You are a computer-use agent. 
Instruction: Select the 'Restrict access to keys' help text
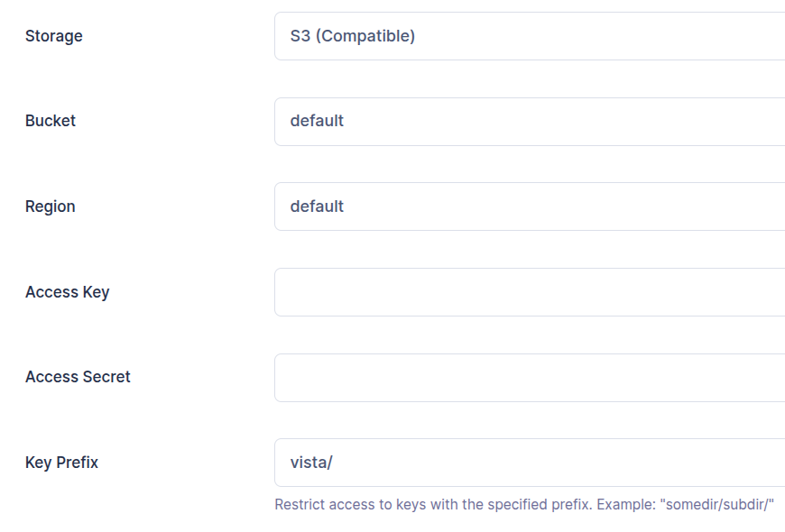[524, 504]
